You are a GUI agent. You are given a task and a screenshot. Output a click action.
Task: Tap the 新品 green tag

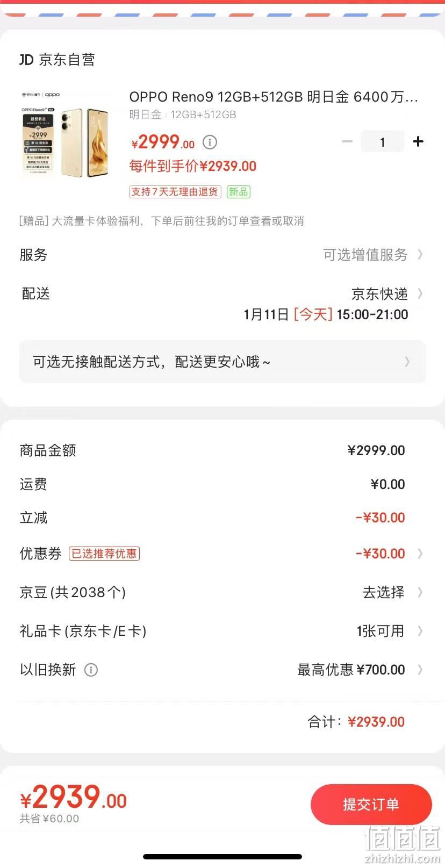(238, 192)
